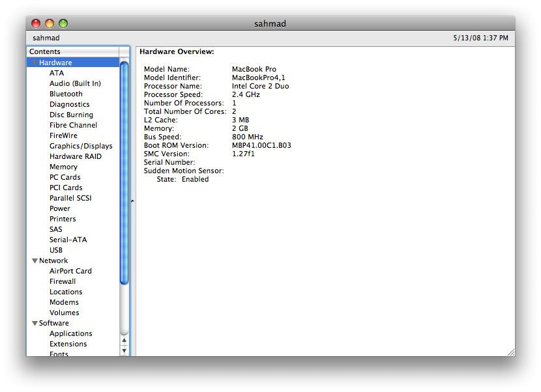Click the Processor Speed value 2.4 GHz
Image resolution: width=541 pixels, height=392 pixels.
(x=246, y=94)
